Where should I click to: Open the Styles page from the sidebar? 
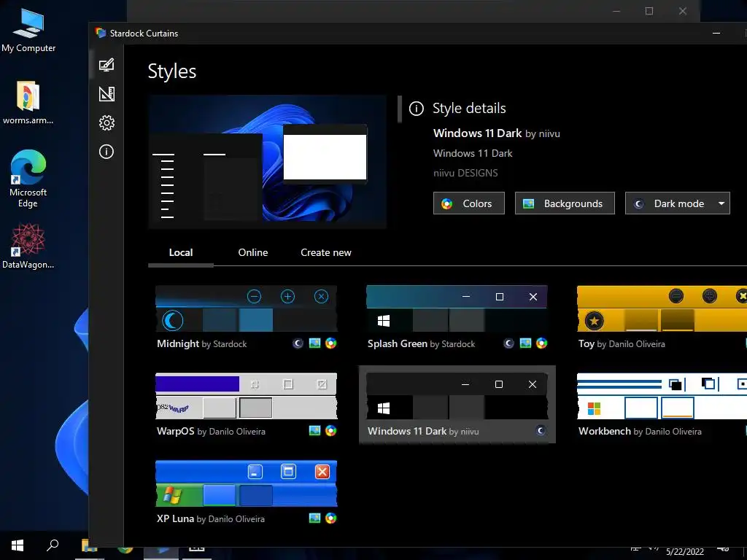tap(107, 65)
